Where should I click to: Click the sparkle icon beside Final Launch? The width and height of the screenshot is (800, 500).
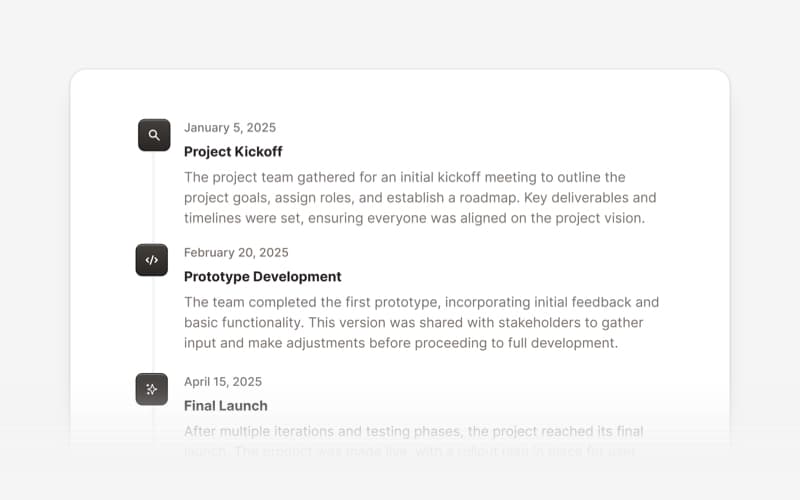(x=152, y=389)
